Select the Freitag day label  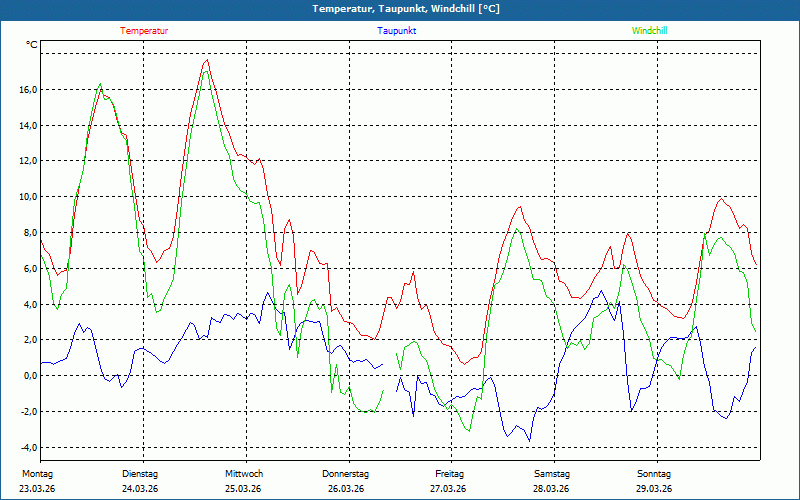[x=449, y=473]
